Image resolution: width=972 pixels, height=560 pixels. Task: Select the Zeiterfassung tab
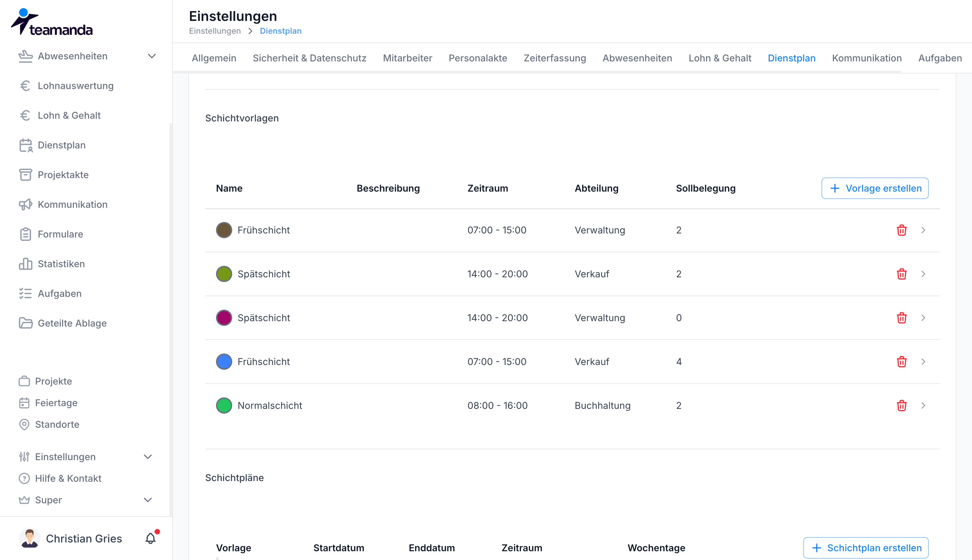555,58
